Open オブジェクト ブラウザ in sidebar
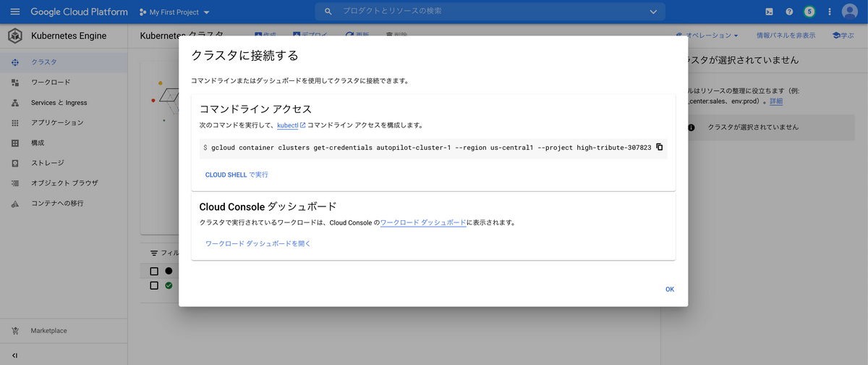Viewport: 868px width, 365px height. pos(64,183)
